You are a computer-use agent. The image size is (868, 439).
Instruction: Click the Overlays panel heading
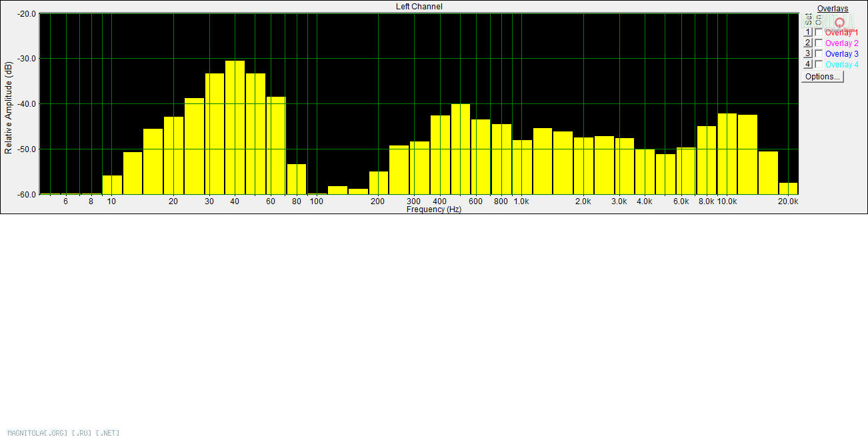pos(833,9)
